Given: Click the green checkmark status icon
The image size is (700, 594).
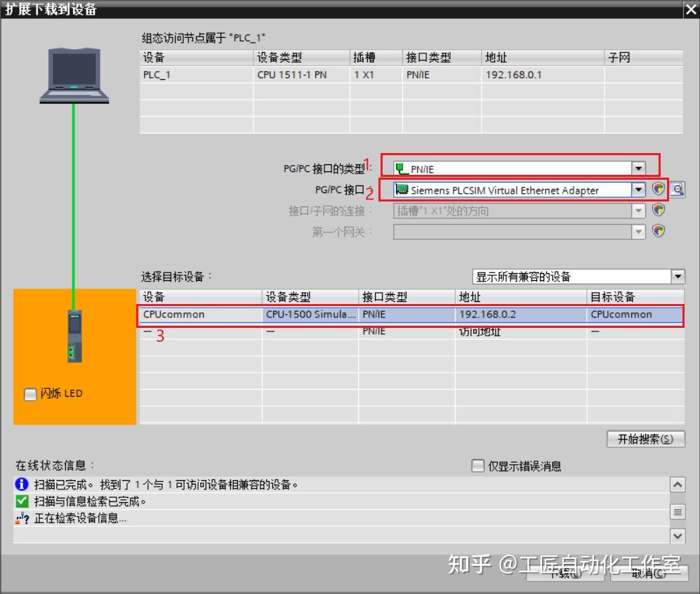Looking at the screenshot, I should coord(22,501).
